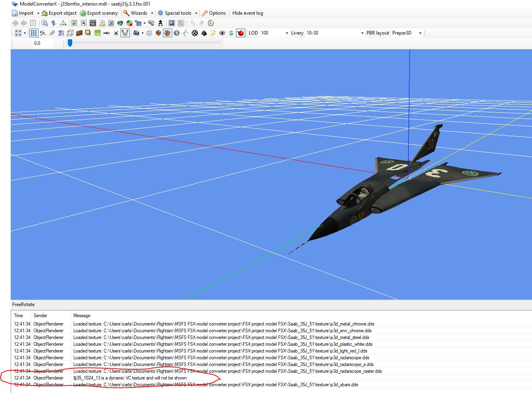Click the paperclip attached-objects icon
This screenshot has height=393, width=532.
pyautogui.click(x=52, y=33)
